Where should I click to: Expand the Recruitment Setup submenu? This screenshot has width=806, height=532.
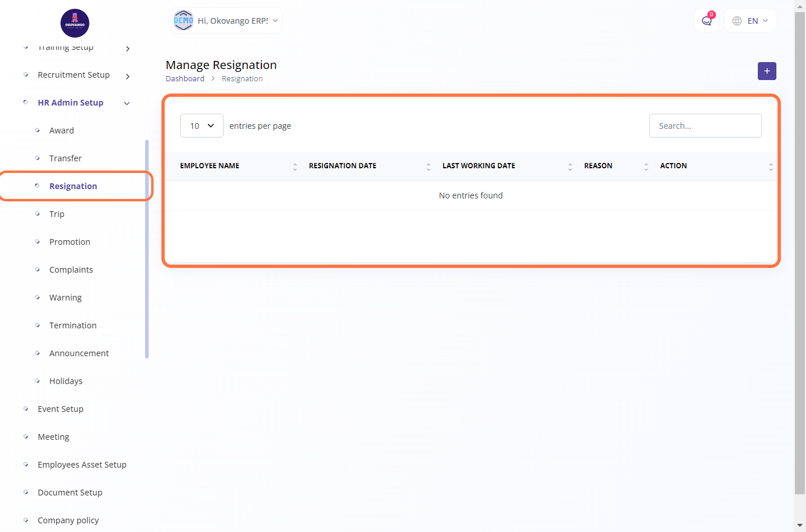pos(128,76)
